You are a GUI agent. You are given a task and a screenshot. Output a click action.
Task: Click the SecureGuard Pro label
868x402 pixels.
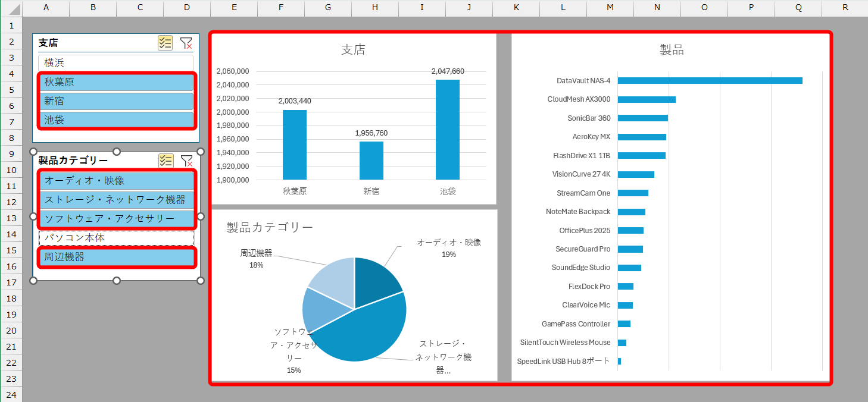583,249
